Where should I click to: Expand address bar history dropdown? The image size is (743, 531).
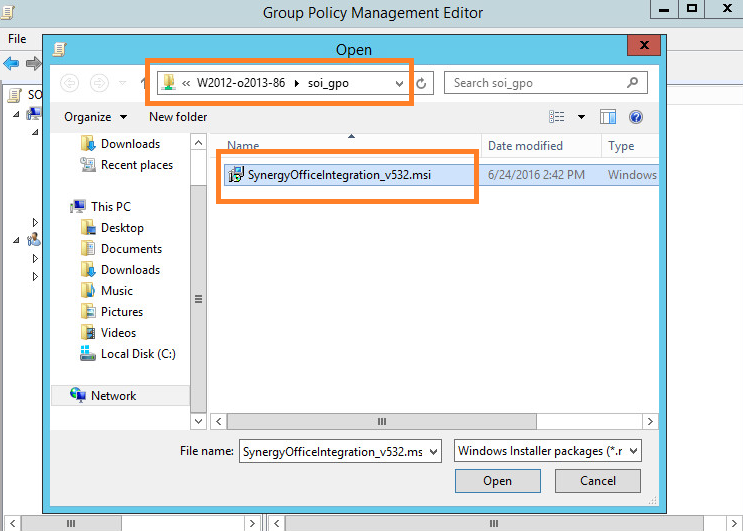click(x=399, y=83)
